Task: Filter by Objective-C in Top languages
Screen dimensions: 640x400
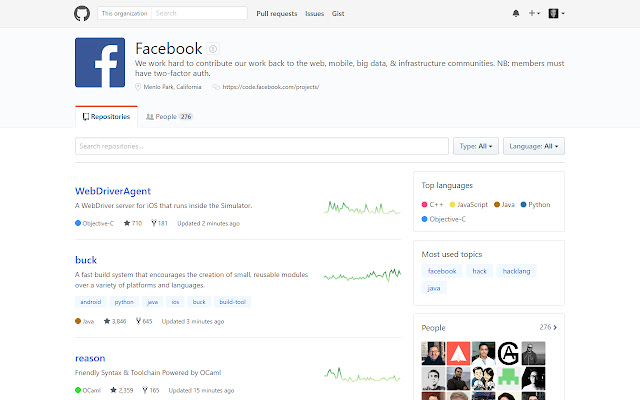Action: 444,219
